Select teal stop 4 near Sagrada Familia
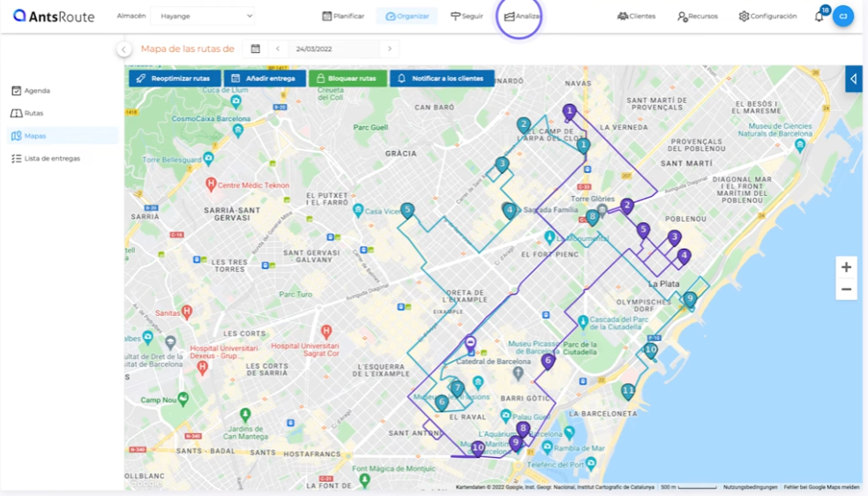868x496 pixels. [510, 211]
